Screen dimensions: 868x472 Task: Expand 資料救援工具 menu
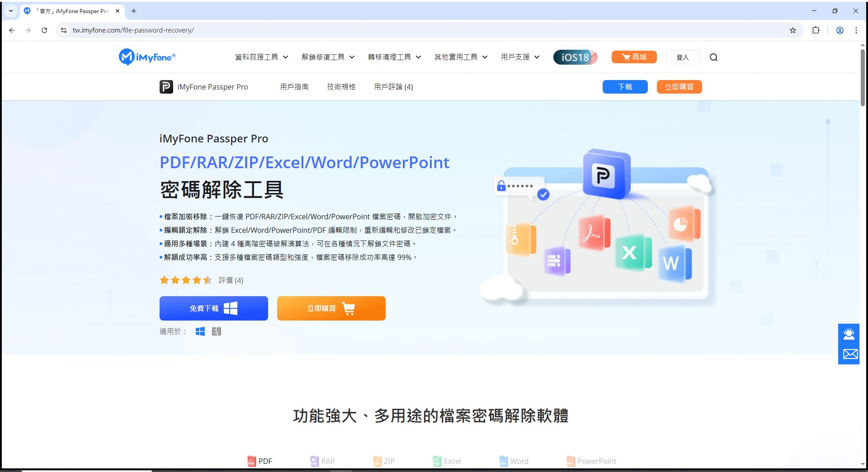(x=261, y=57)
